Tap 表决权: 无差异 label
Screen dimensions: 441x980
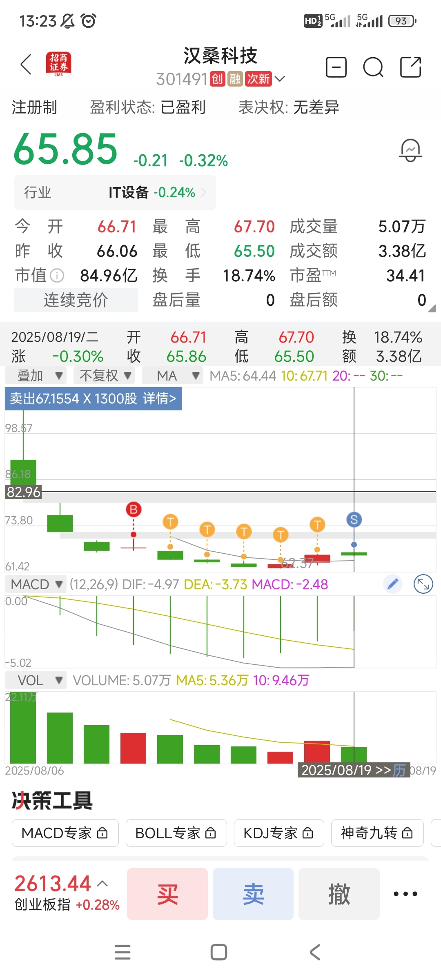pos(289,107)
